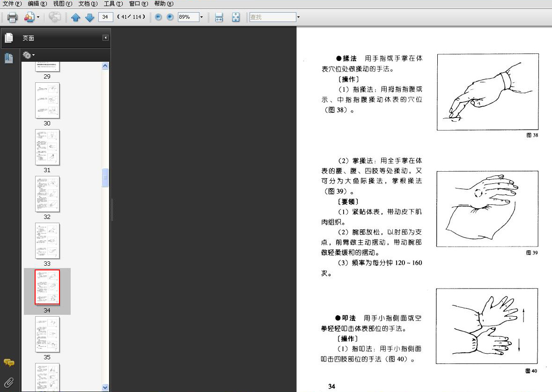Click the heading ●揉法
552x392 pixels.
(x=346, y=58)
